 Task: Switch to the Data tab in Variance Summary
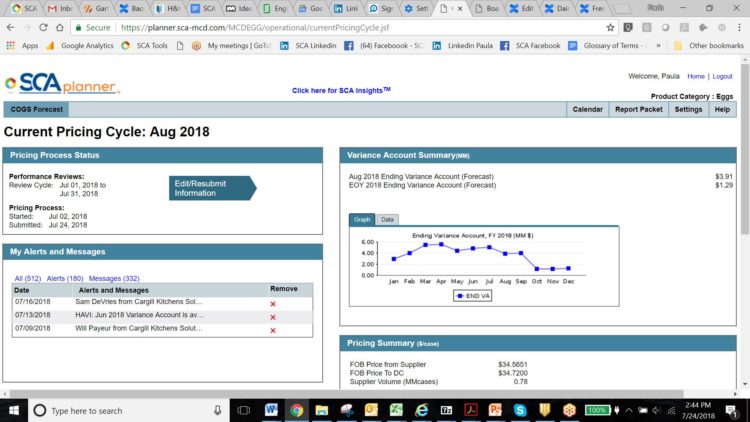pyautogui.click(x=387, y=219)
